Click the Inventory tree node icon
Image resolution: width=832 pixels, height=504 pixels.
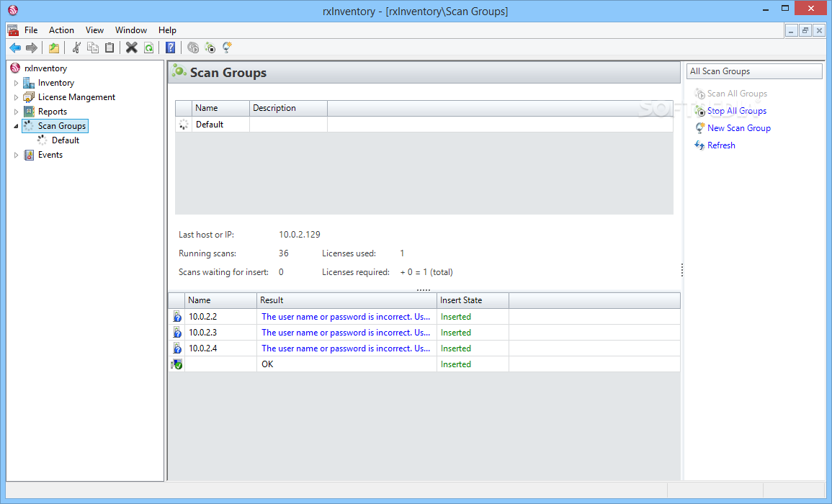[x=30, y=83]
